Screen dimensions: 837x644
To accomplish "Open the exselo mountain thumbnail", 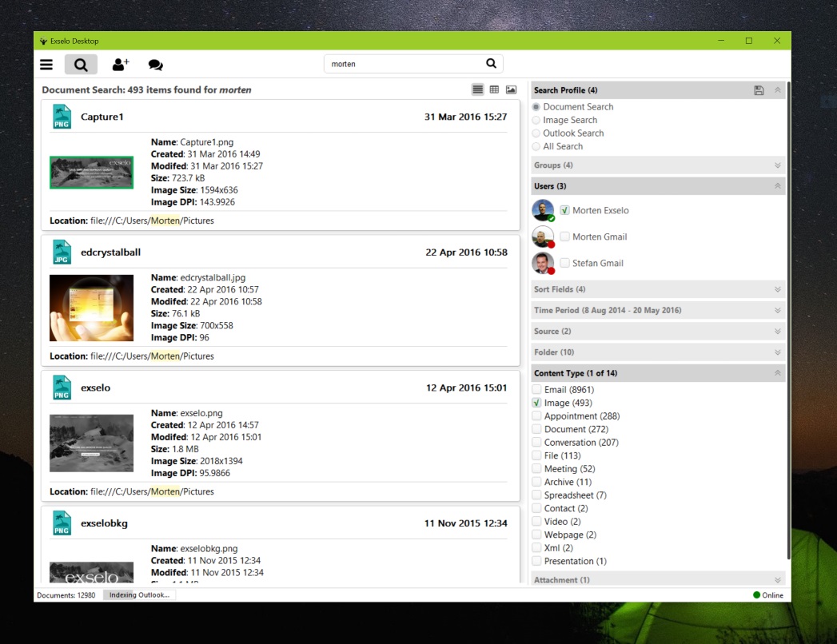I will 91,443.
